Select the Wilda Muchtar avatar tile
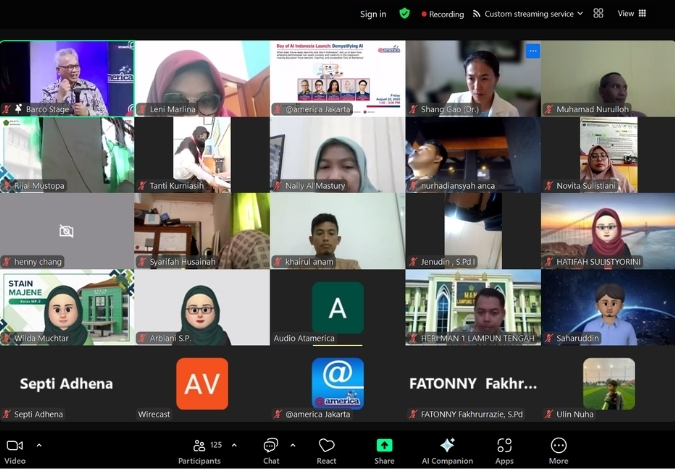This screenshot has height=469, width=675. tap(67, 307)
